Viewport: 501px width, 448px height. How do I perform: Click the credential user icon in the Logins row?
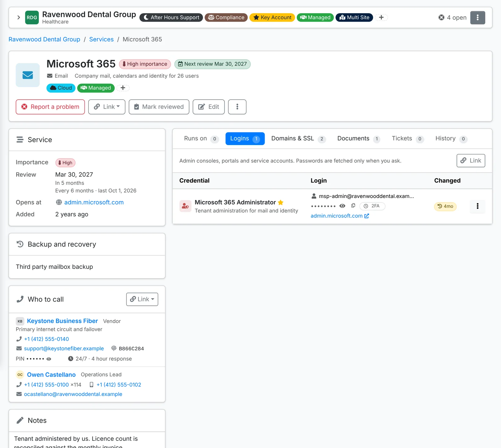point(185,206)
